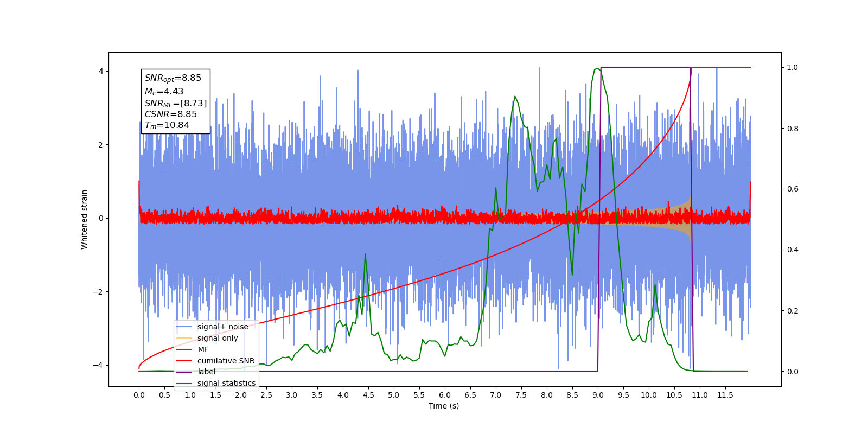Click the right y-axis tick label 0.8

pyautogui.click(x=793, y=129)
